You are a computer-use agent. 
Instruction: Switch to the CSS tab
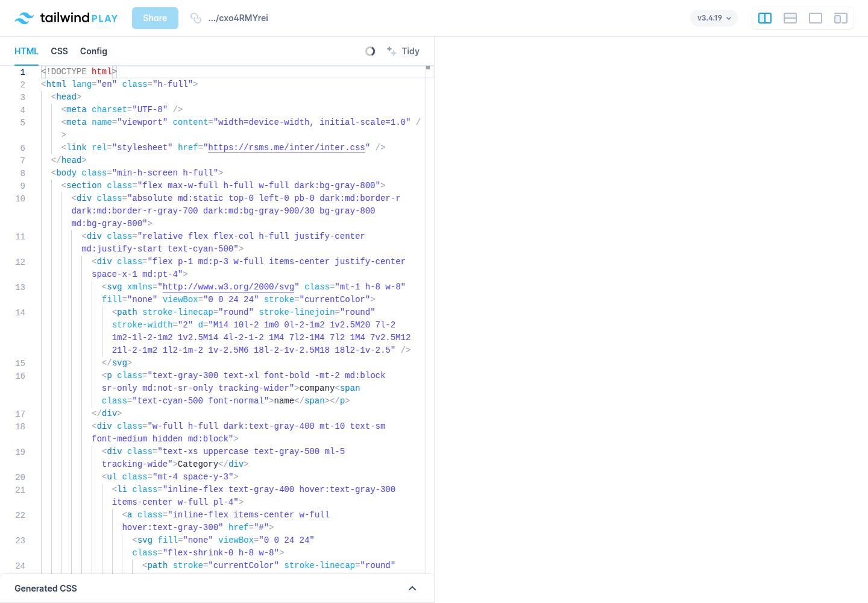(x=59, y=51)
